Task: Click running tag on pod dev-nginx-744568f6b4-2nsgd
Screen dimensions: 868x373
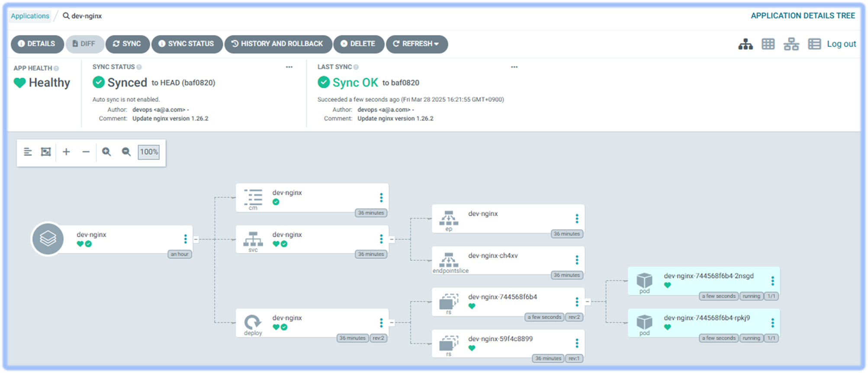Action: coord(751,296)
